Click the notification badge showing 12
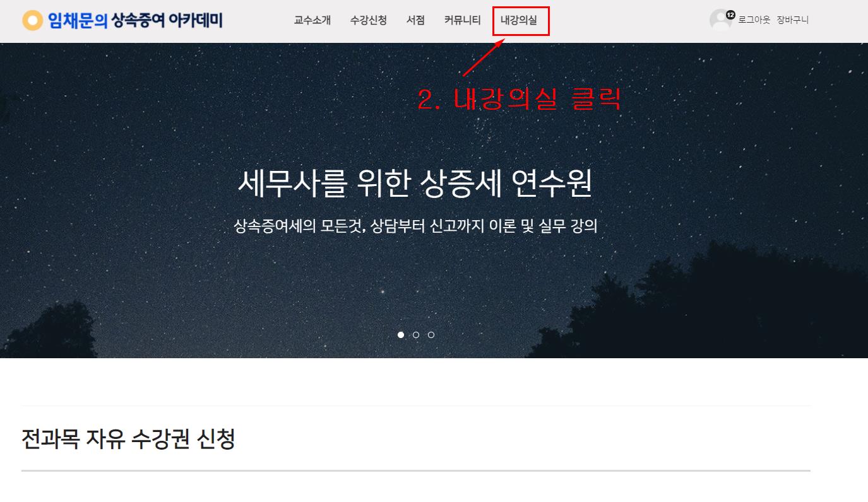This screenshot has height=502, width=868. (730, 15)
